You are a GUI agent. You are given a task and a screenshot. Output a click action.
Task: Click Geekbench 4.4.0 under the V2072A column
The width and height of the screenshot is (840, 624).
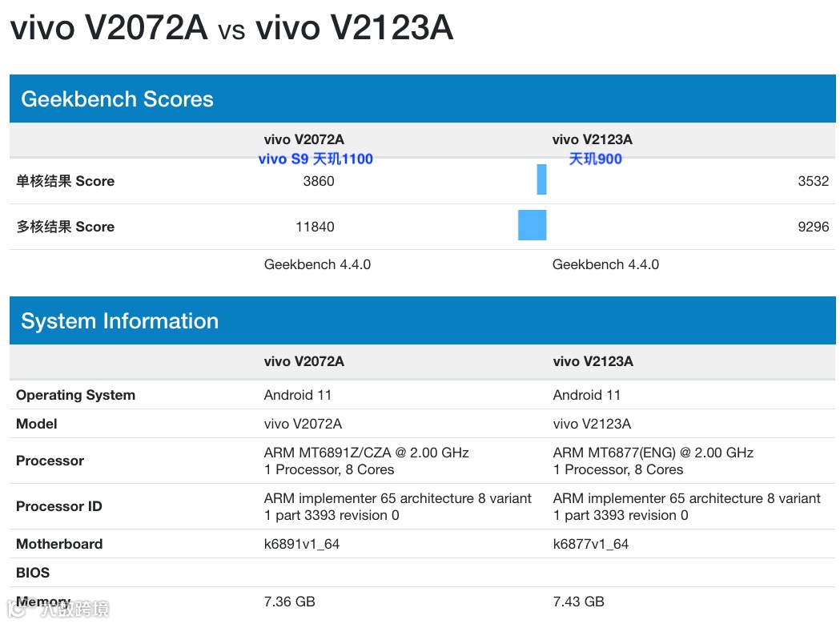[317, 264]
